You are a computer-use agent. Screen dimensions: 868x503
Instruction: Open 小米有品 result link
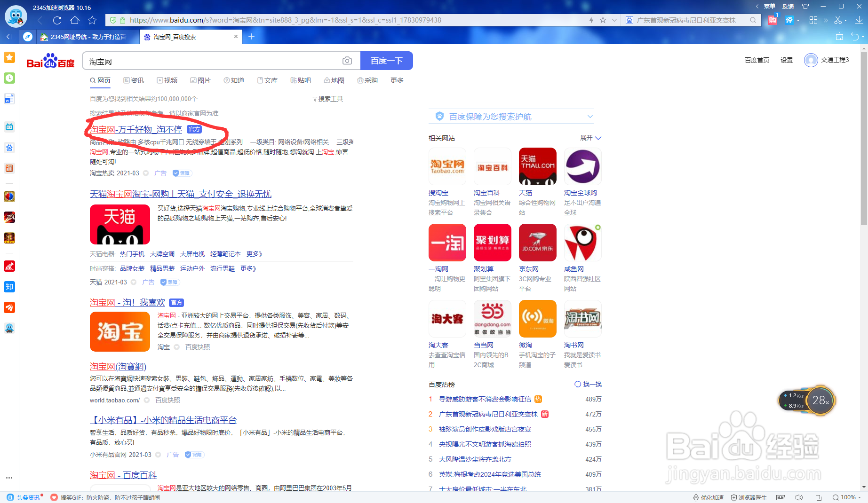[x=163, y=420]
